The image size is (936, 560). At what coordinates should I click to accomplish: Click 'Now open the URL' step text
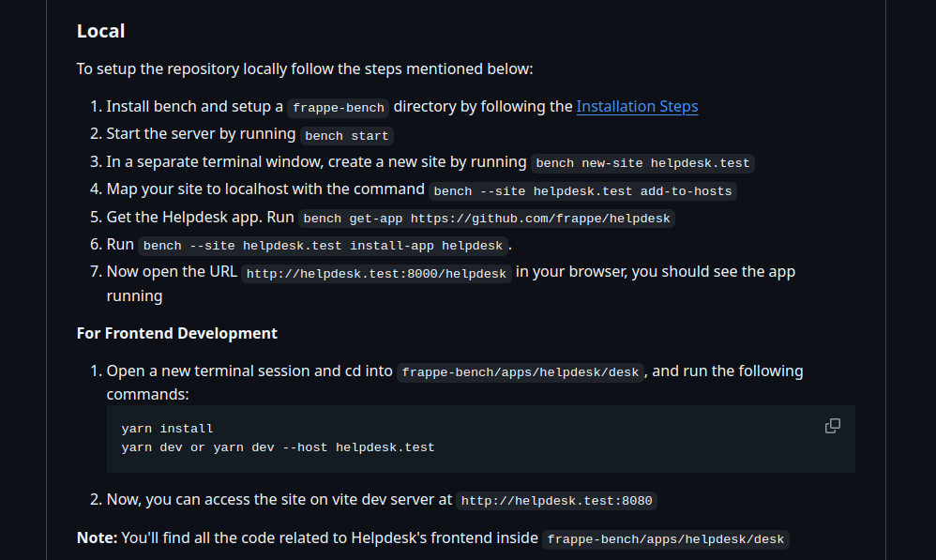click(x=172, y=272)
